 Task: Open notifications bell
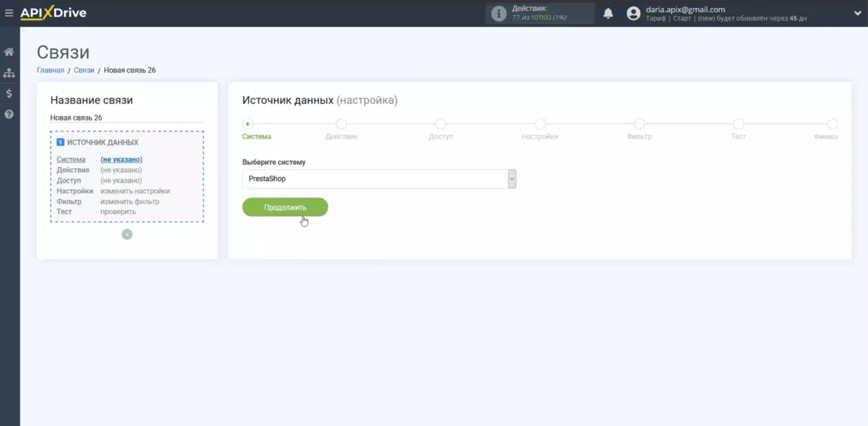(608, 14)
